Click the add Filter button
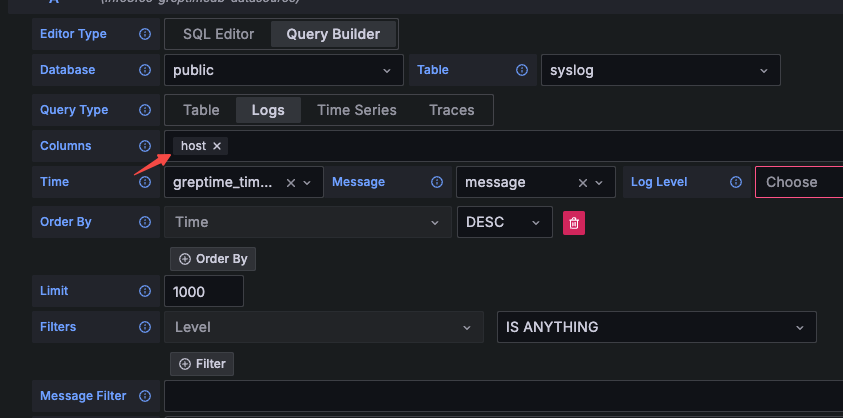 tap(202, 364)
